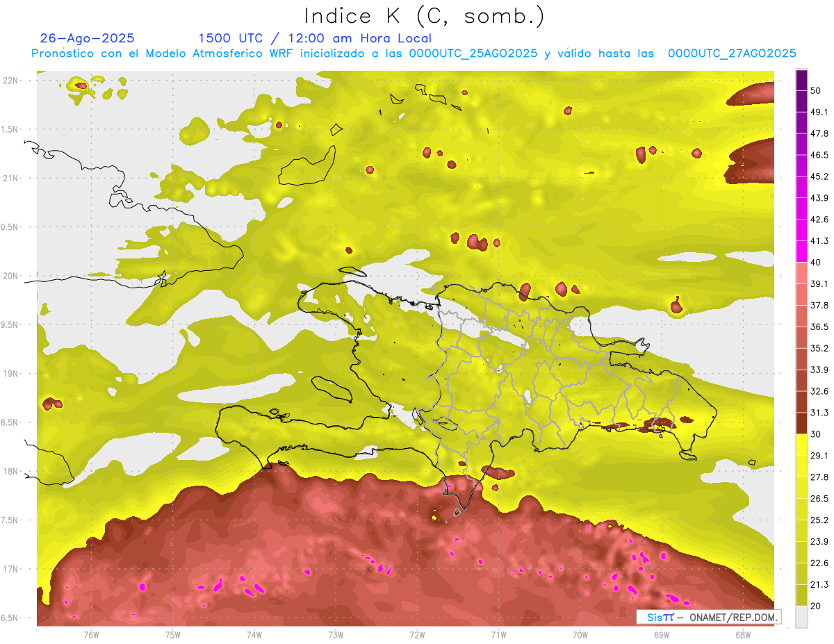Click the '1500 UTC / 12:00 am Hora Local' text

(315, 38)
